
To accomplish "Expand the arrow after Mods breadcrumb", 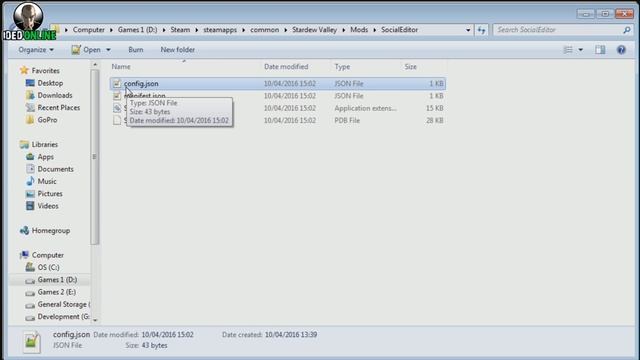I will coord(374,30).
